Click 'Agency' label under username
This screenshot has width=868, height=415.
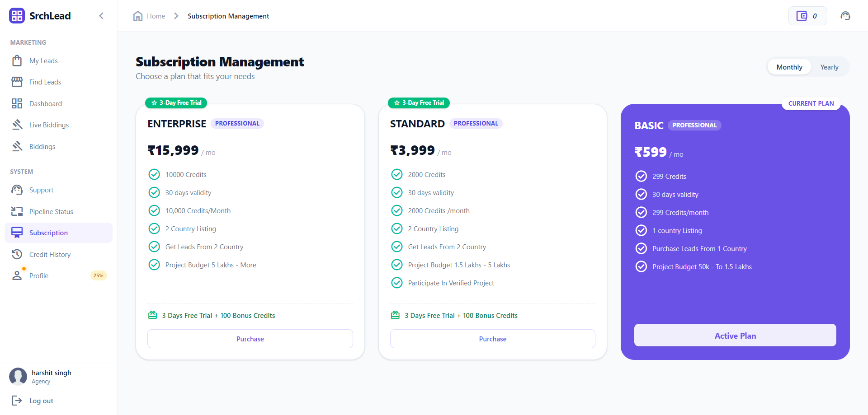[x=41, y=382]
